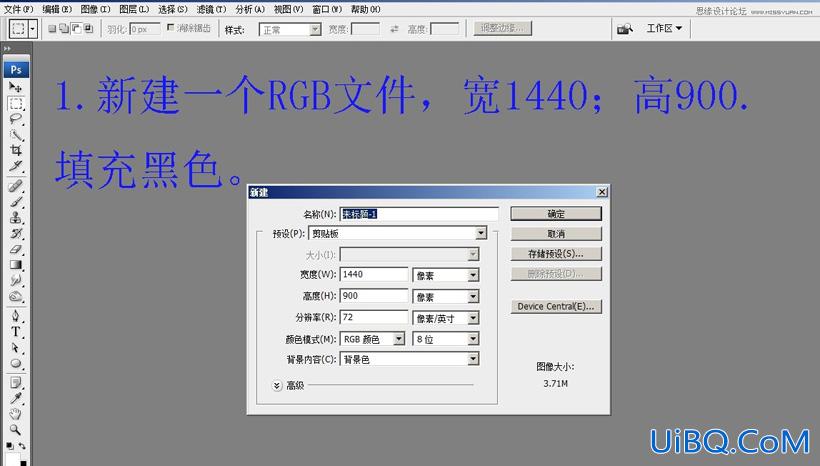The width and height of the screenshot is (820, 466).
Task: Select the Ellipse shape tool
Action: [x=16, y=363]
